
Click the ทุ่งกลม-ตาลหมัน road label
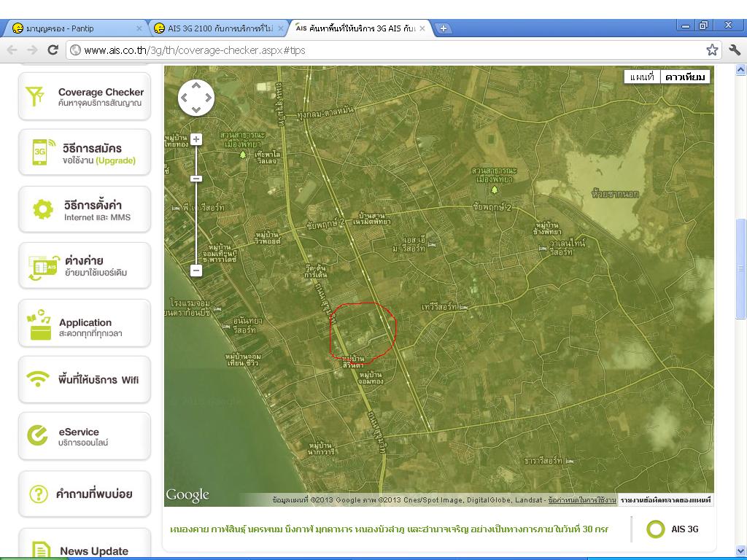[325, 113]
